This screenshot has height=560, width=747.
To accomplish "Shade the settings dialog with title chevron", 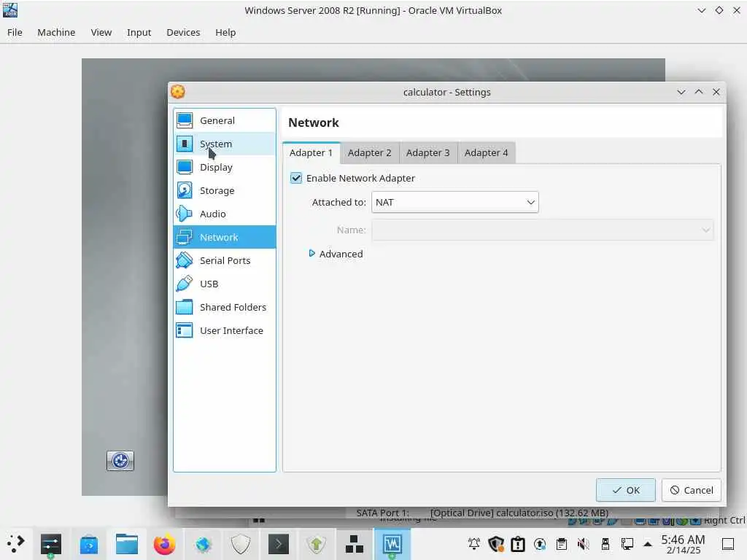I will tap(681, 92).
